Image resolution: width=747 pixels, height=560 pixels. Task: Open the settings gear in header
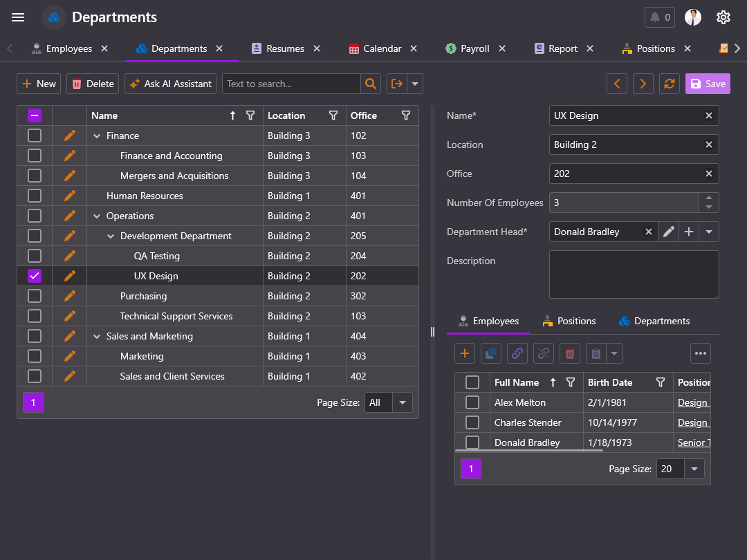pos(723,17)
